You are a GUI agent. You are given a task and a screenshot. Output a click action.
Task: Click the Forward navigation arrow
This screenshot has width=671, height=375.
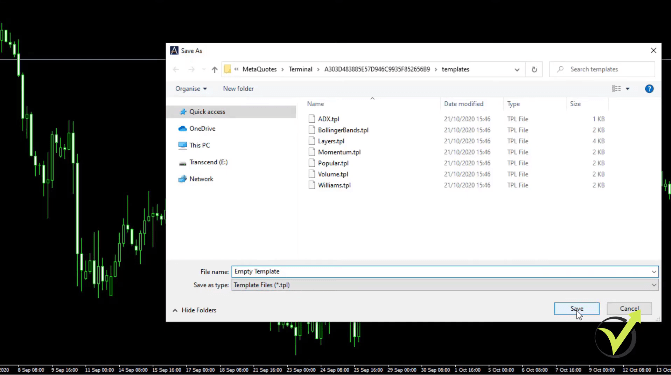coord(191,69)
